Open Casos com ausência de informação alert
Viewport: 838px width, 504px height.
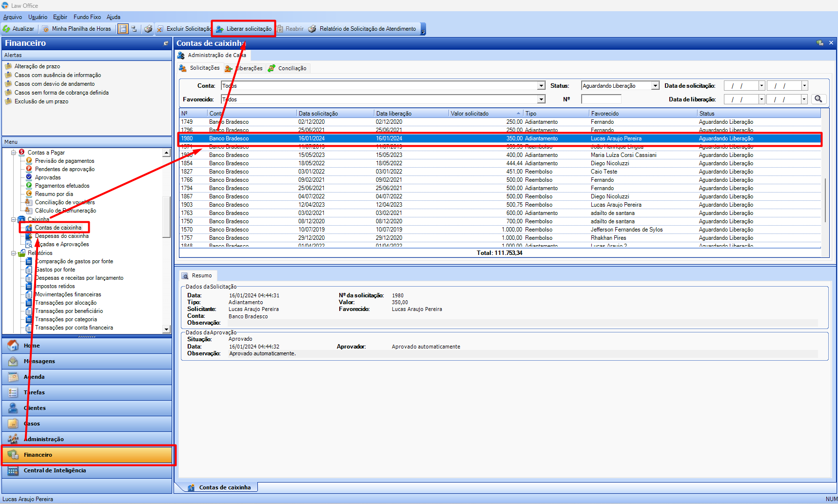pyautogui.click(x=58, y=75)
